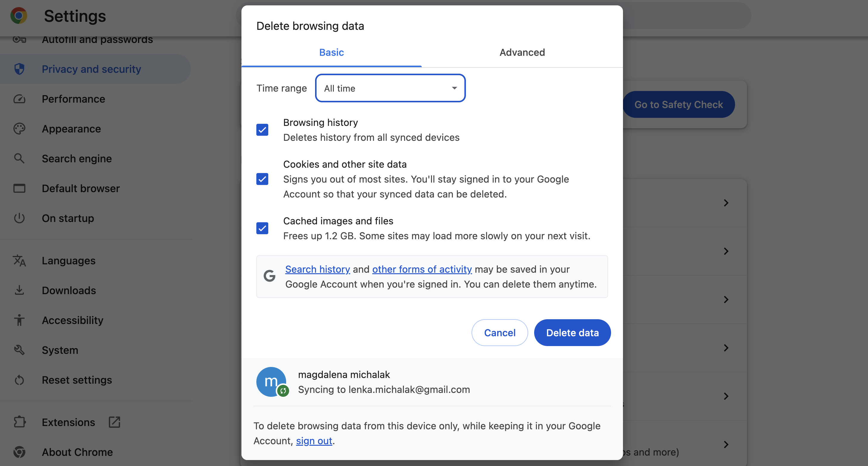This screenshot has width=868, height=466.
Task: Click the magdalena michalak profile avatar
Action: [x=272, y=381]
